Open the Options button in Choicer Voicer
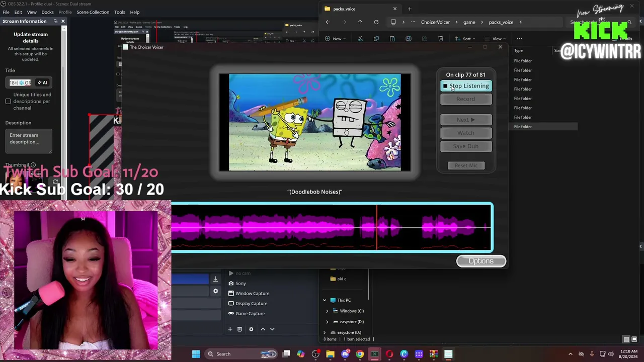Screen dimensions: 644x362 tap(481, 261)
